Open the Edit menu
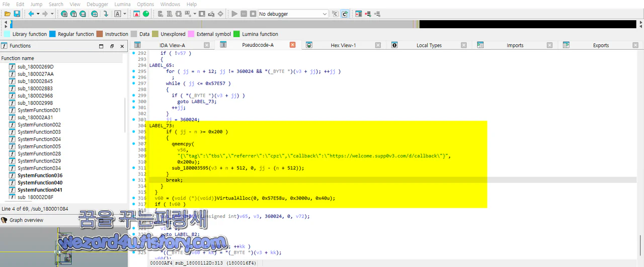 [20, 4]
